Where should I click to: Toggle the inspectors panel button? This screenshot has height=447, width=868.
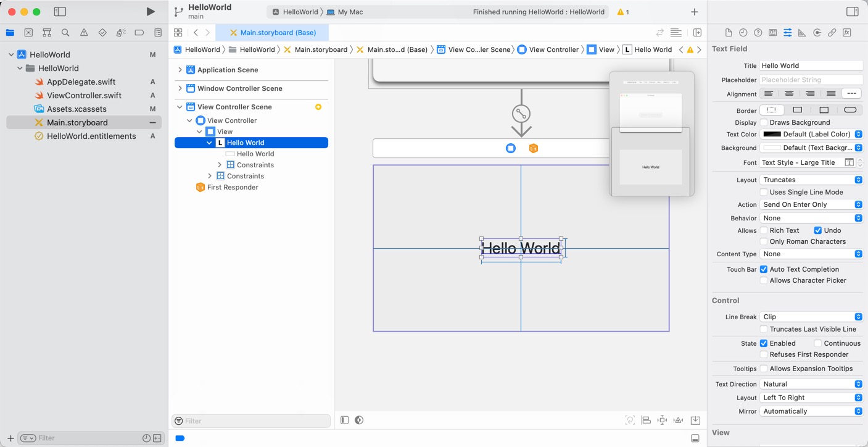point(852,12)
